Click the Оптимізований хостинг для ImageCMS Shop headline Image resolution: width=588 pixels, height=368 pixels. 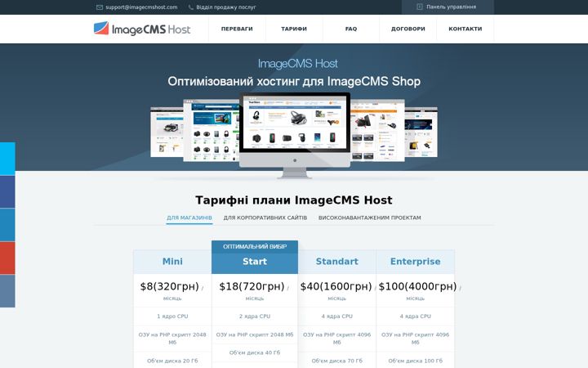pyautogui.click(x=294, y=82)
